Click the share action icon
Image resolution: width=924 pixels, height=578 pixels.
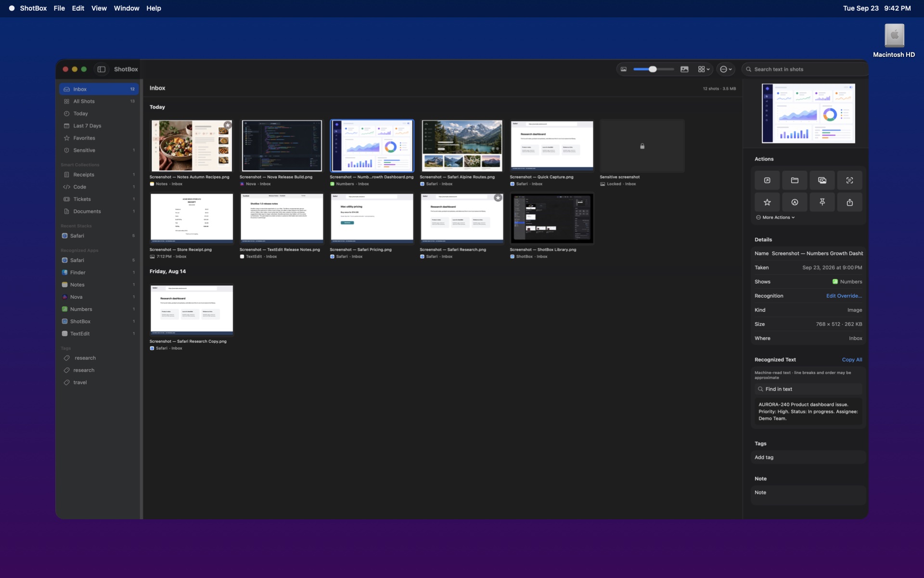[x=849, y=202]
